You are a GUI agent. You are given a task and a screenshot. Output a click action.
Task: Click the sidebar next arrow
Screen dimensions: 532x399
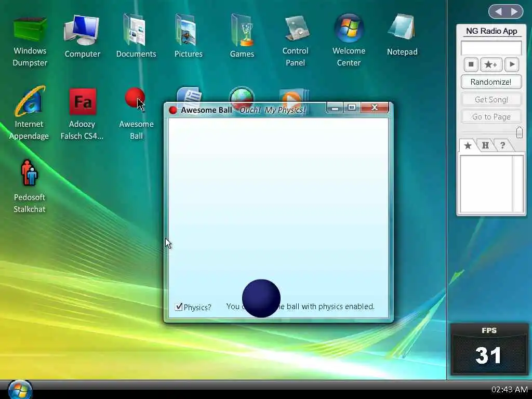(x=515, y=12)
